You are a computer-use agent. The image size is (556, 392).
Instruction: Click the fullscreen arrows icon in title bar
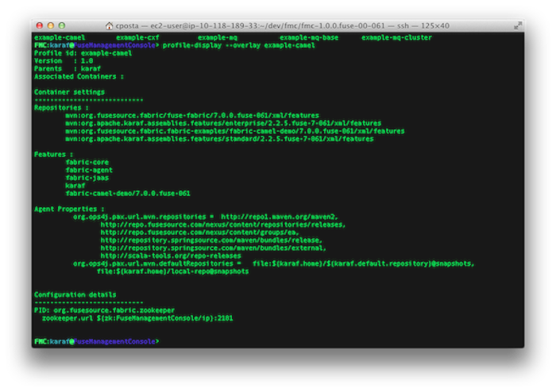(x=518, y=25)
